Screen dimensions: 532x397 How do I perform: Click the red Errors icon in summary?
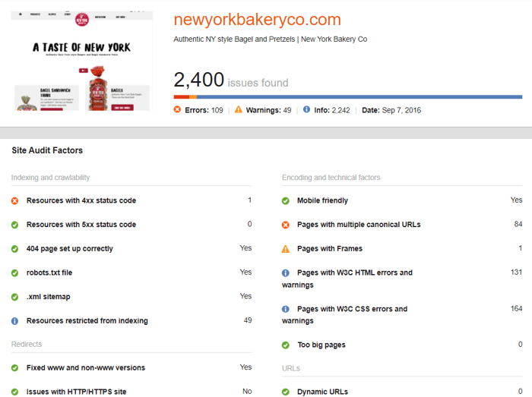click(x=177, y=109)
